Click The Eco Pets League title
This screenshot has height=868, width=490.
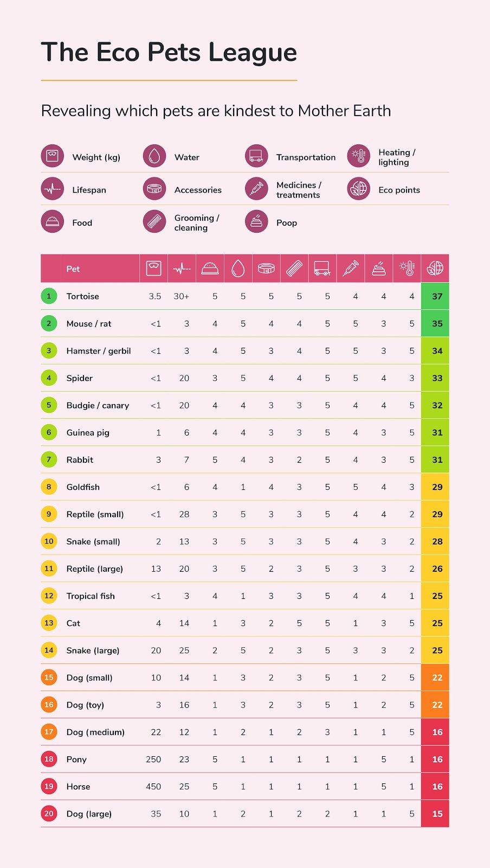tap(169, 53)
